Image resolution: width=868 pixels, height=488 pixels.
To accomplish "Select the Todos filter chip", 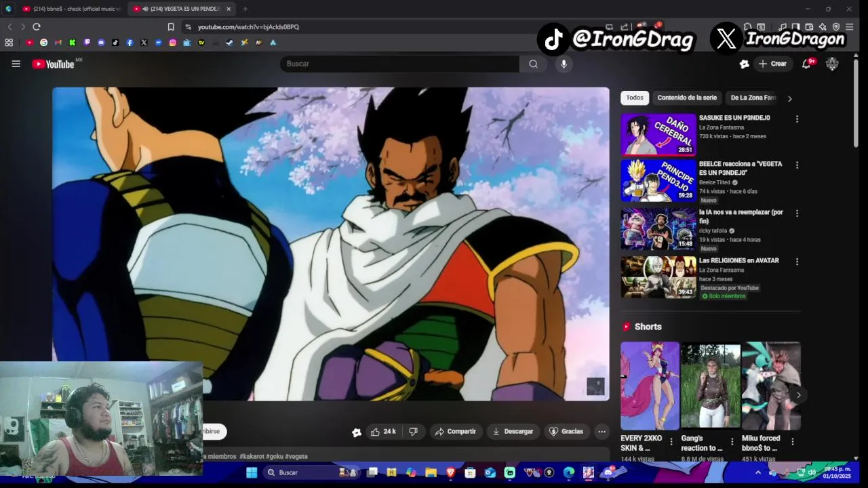I will tap(635, 98).
